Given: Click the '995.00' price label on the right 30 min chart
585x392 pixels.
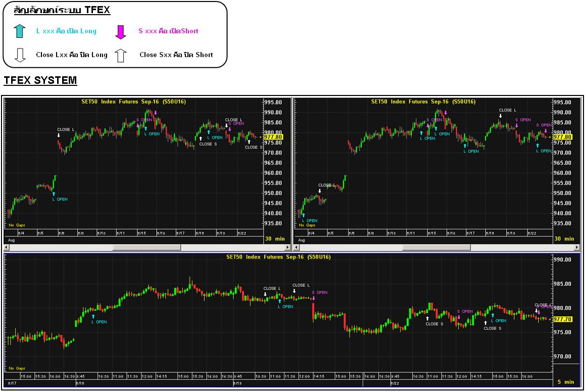Looking at the screenshot, I should 562,102.
